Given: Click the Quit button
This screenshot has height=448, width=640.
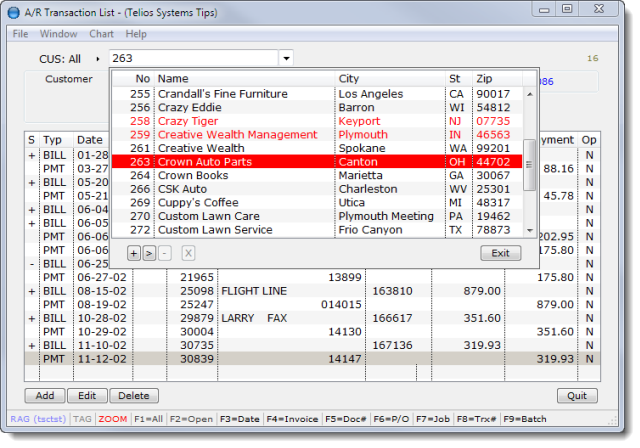Looking at the screenshot, I should pos(577,396).
